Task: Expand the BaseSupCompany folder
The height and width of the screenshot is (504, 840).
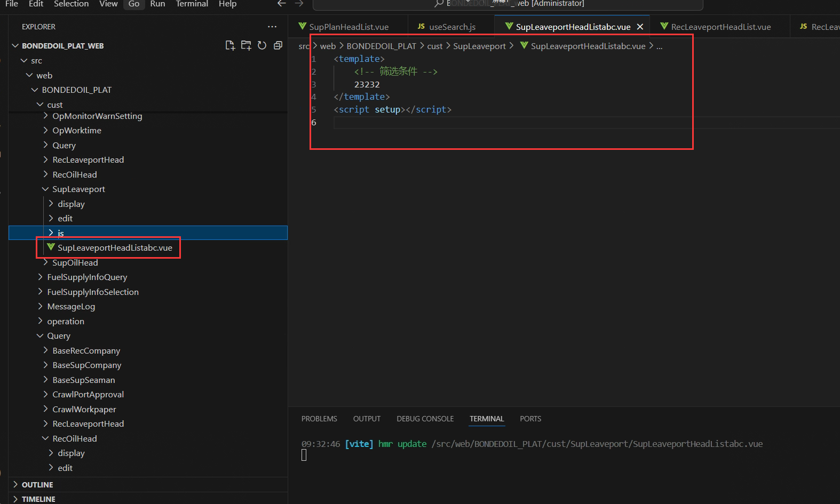Action: [148, 365]
